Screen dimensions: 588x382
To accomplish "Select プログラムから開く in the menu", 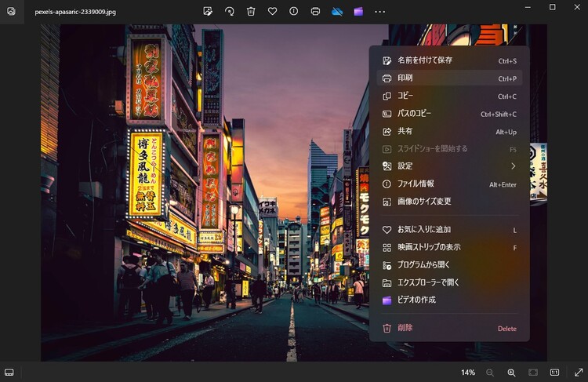I will coord(449,265).
